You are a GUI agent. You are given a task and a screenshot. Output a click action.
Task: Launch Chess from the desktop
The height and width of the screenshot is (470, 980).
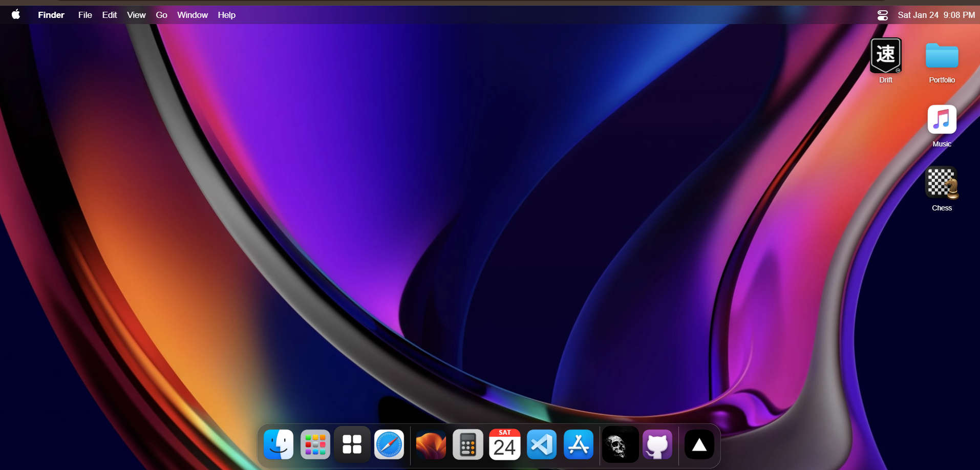(943, 184)
